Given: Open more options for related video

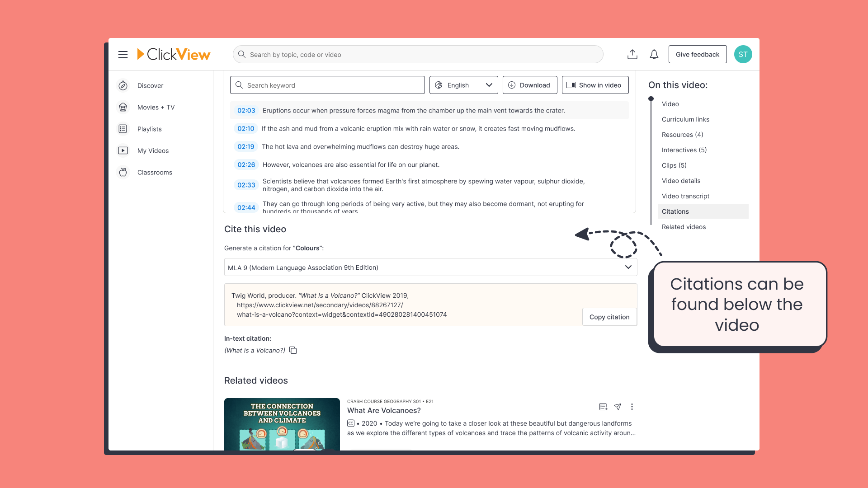Looking at the screenshot, I should pyautogui.click(x=632, y=407).
